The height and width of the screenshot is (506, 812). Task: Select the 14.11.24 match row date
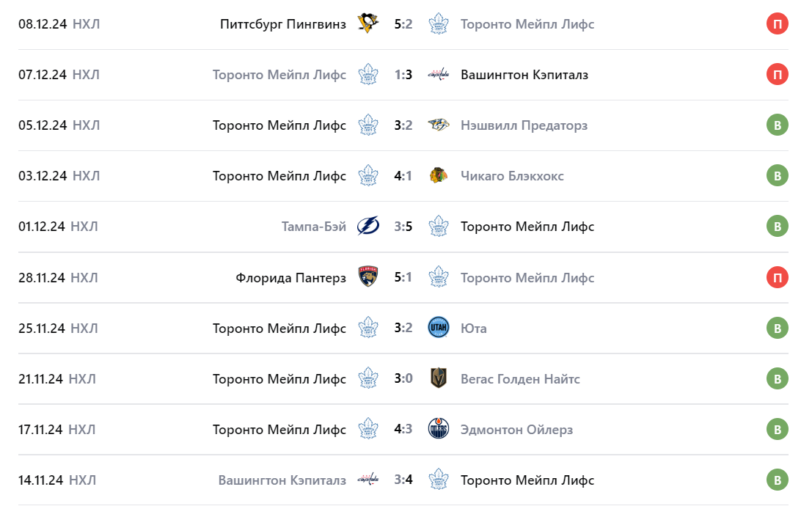point(41,480)
